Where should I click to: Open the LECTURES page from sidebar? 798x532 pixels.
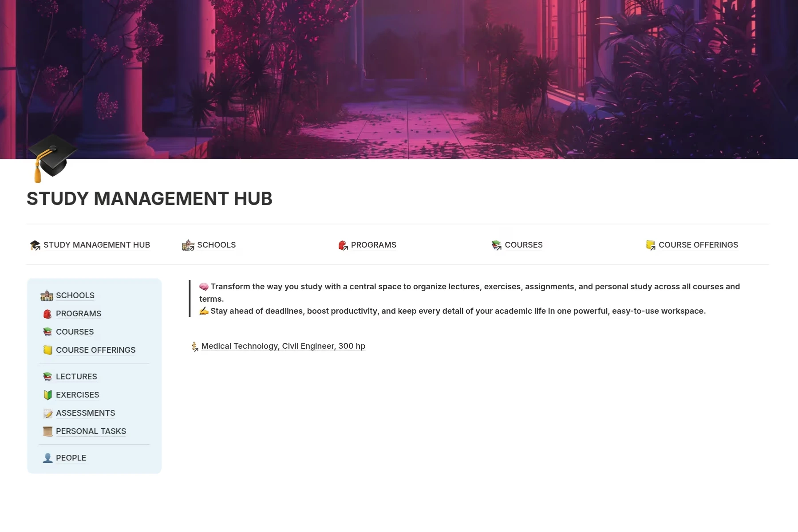coord(76,377)
